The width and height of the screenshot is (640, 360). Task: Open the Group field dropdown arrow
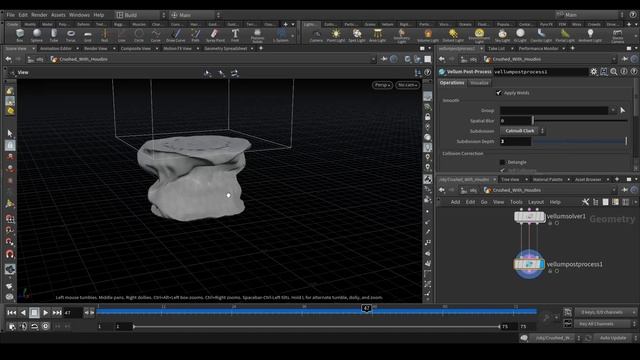[x=613, y=110]
